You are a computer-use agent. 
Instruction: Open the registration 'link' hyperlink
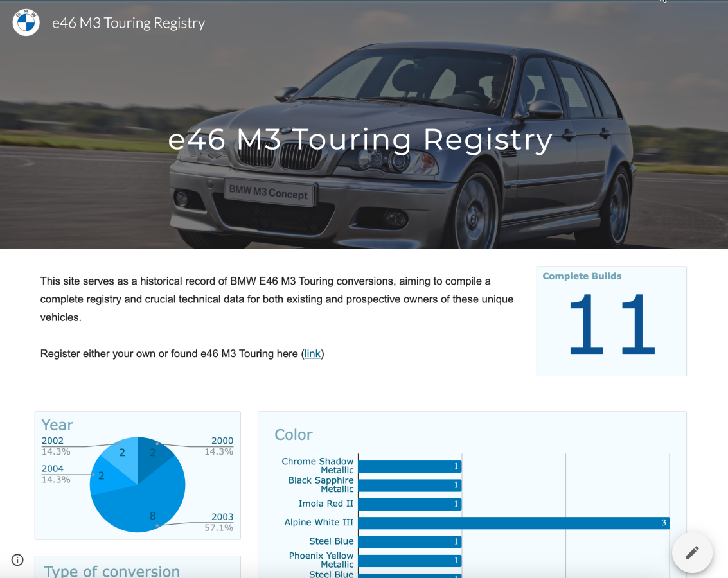tap(312, 353)
